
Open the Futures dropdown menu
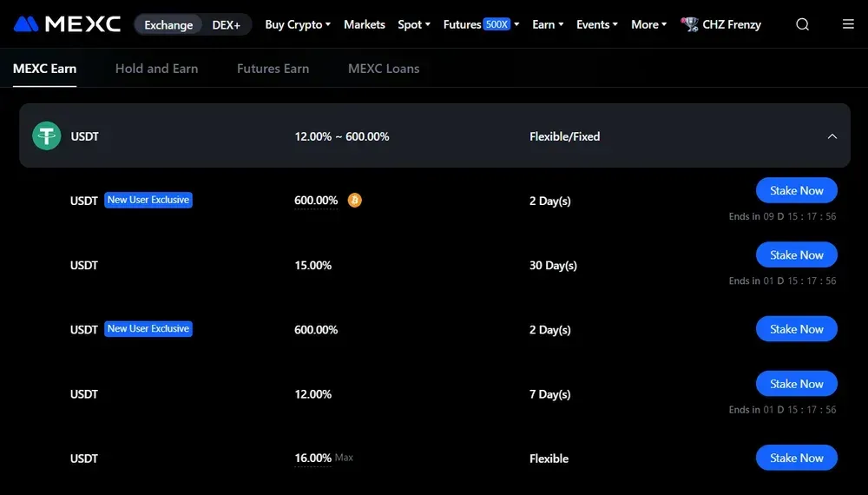tap(481, 24)
